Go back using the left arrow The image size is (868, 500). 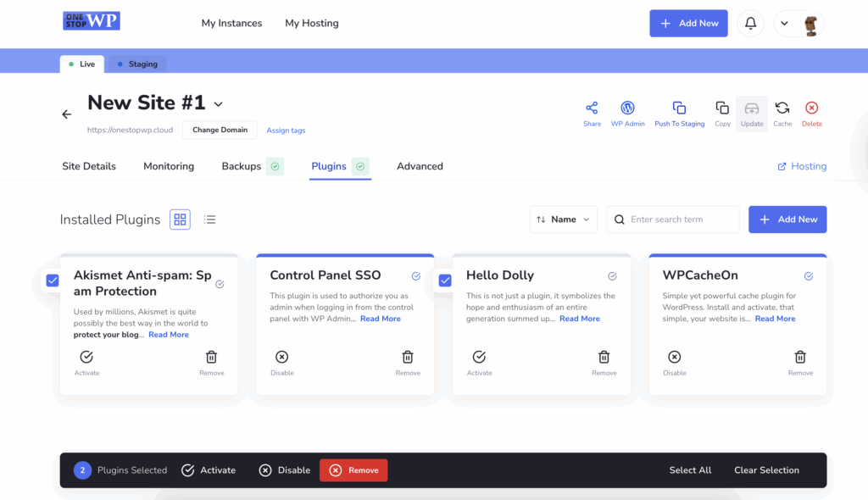tap(66, 114)
